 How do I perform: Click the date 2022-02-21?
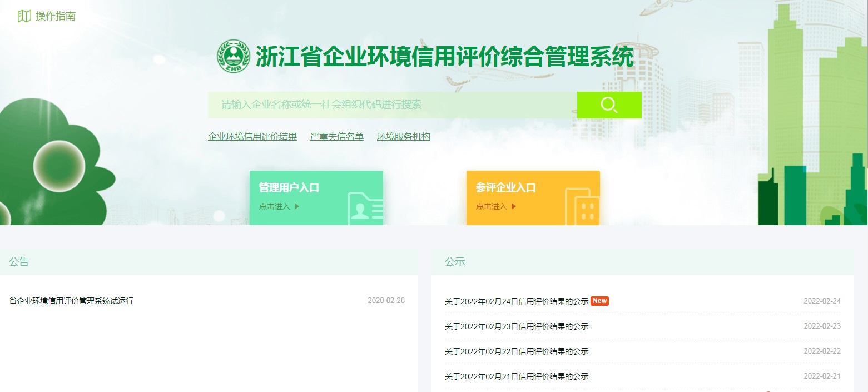coord(822,376)
